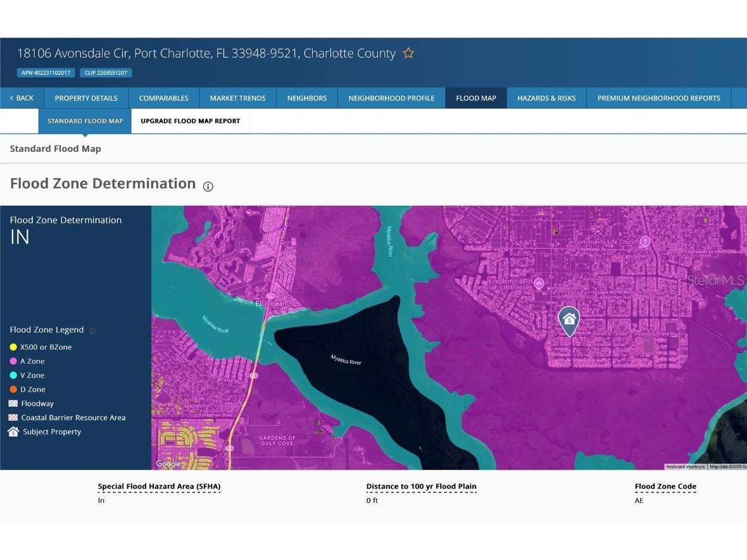Select the Standard Flood Map subtab
The height and width of the screenshot is (560, 747).
coord(85,121)
